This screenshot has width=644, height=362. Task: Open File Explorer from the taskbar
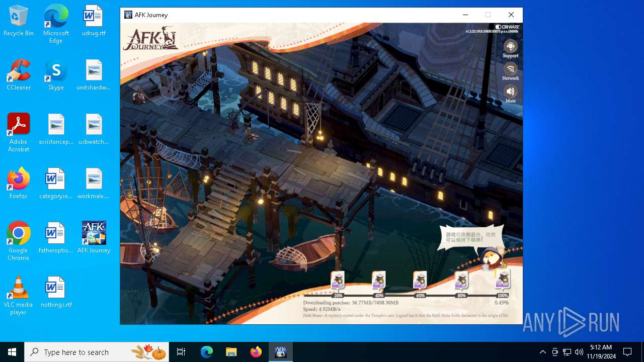[231, 352]
